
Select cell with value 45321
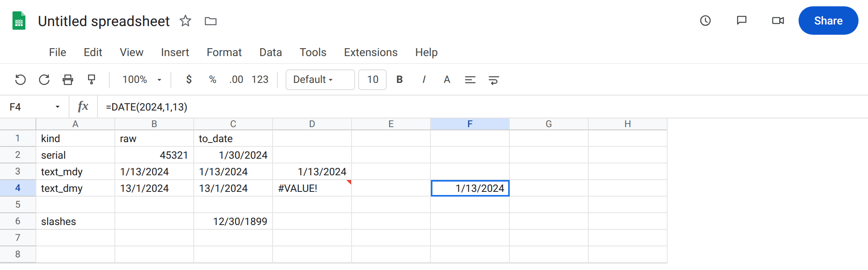[154, 155]
